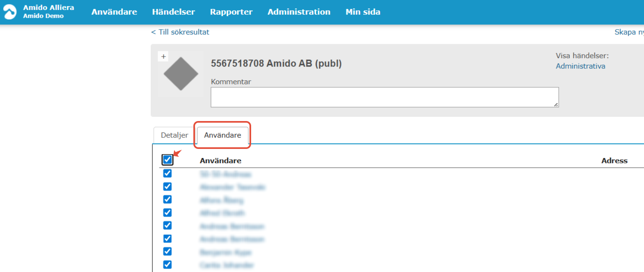The height and width of the screenshot is (272, 644).
Task: Click the plus icon beside the company diamond
Action: coord(163,57)
